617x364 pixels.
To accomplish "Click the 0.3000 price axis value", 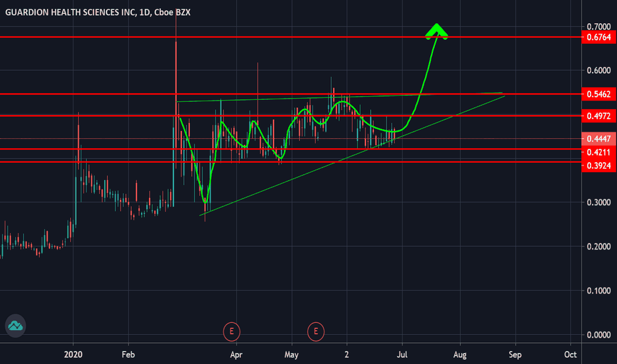I will pos(598,203).
